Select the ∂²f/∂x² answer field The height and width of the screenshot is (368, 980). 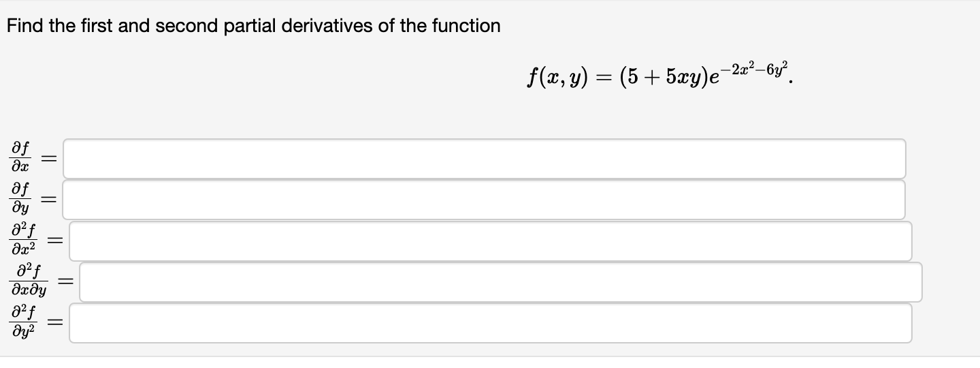[490, 241]
